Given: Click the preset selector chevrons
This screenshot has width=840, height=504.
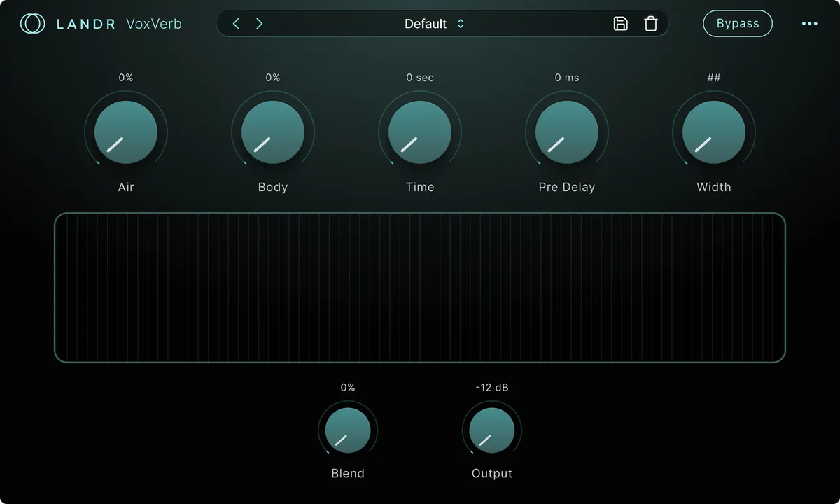Looking at the screenshot, I should pos(460,23).
